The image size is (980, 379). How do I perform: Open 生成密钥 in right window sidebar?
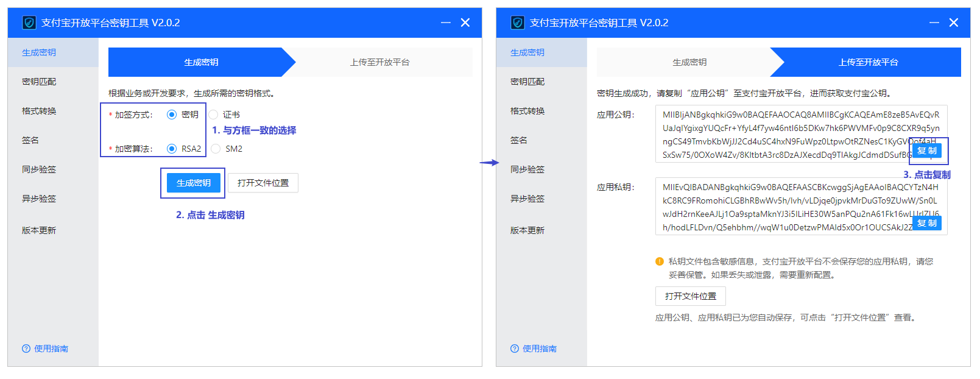point(541,52)
